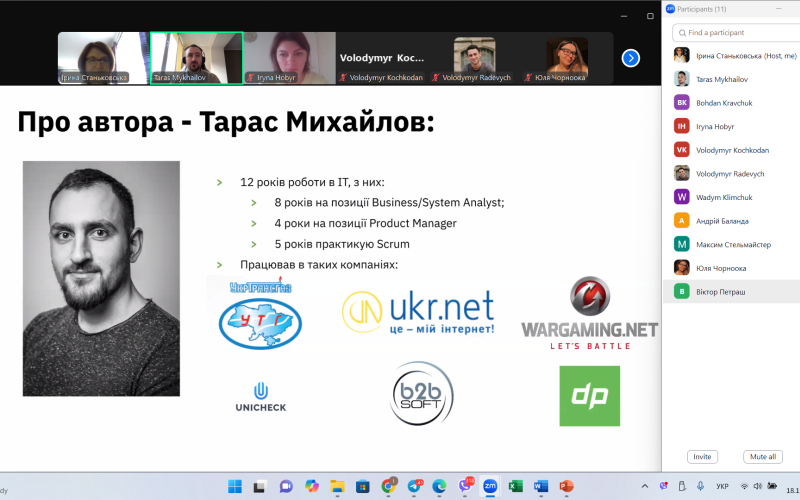Open the Windows Start menu
This screenshot has width=800, height=500.
click(235, 486)
